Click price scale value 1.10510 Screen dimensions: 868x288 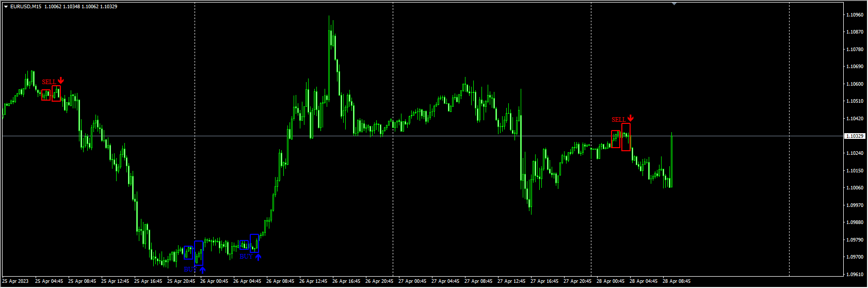[855, 101]
